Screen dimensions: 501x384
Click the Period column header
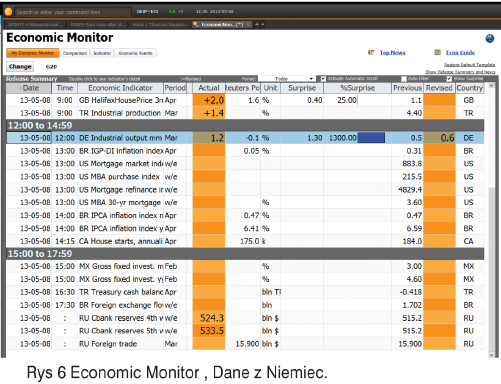coord(175,88)
